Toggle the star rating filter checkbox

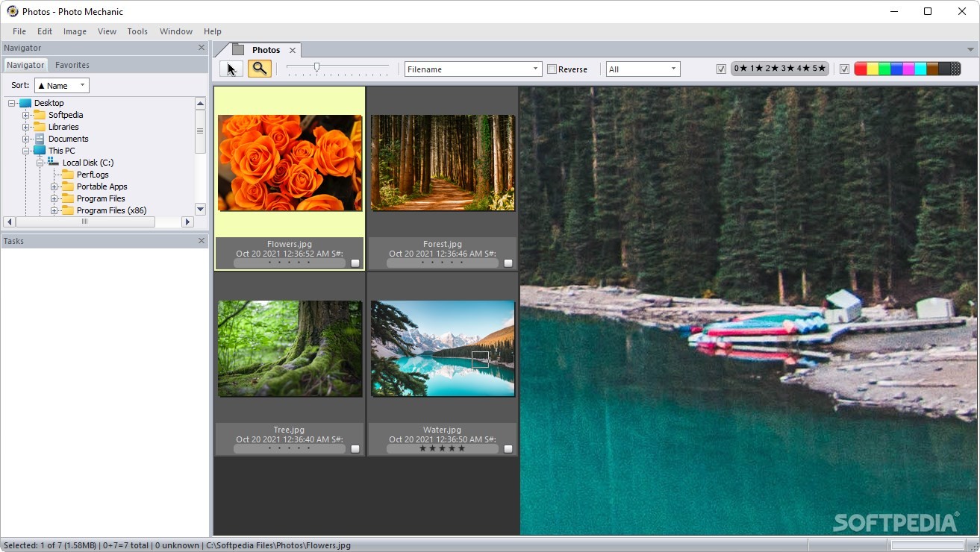(x=721, y=68)
